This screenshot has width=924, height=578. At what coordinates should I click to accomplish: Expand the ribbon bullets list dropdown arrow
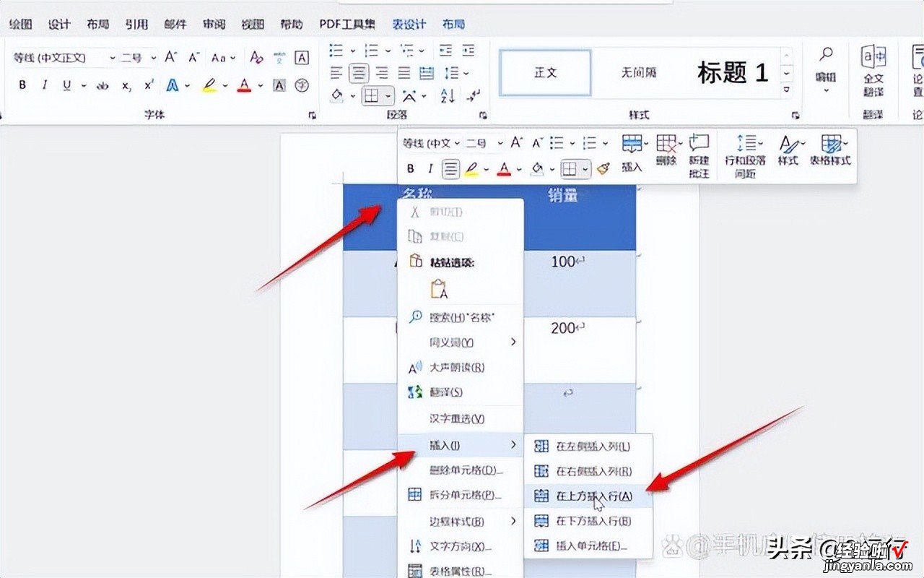[x=353, y=51]
